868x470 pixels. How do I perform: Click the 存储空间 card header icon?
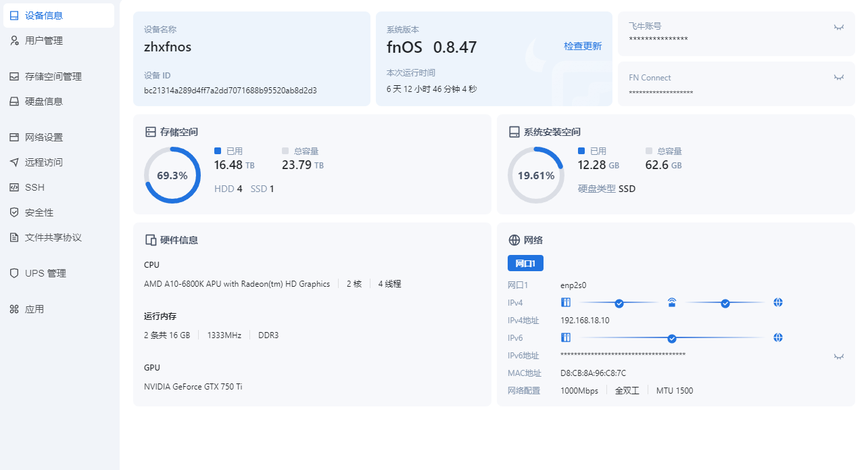pyautogui.click(x=151, y=132)
